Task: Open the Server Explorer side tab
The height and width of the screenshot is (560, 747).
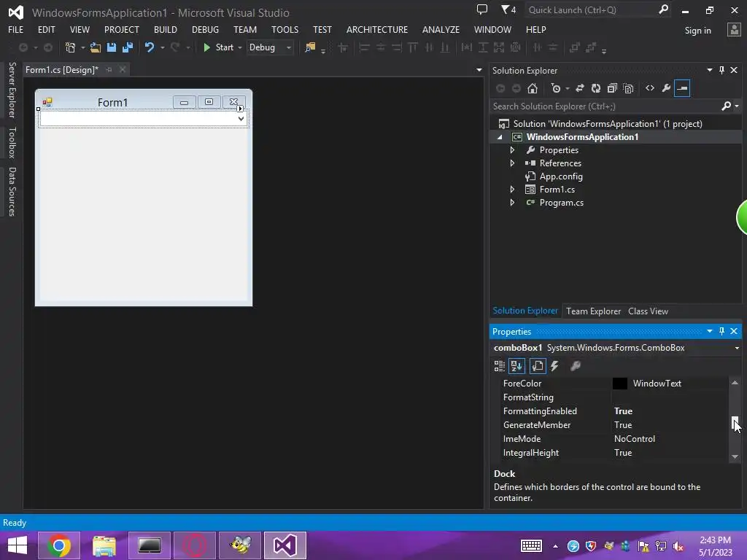Action: [12, 90]
